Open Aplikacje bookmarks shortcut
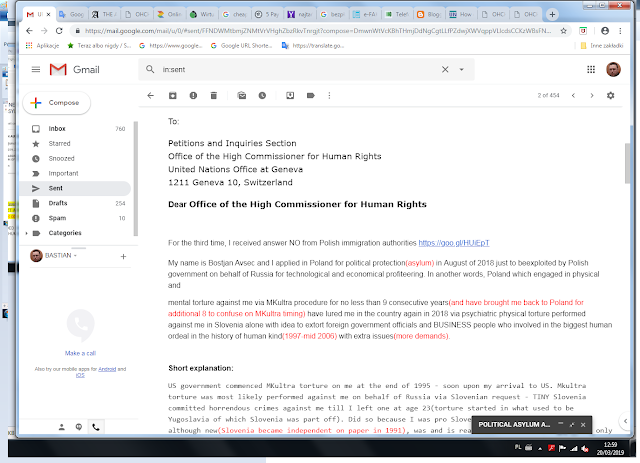 (x=42, y=46)
